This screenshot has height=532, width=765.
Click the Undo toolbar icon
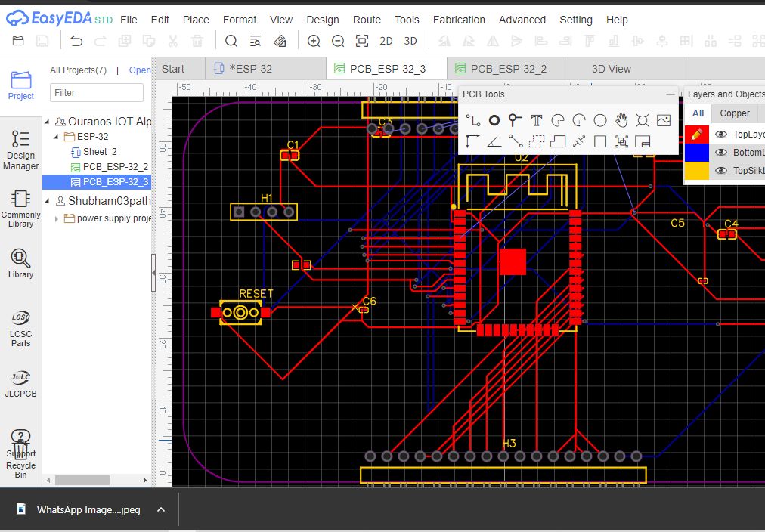pyautogui.click(x=76, y=41)
